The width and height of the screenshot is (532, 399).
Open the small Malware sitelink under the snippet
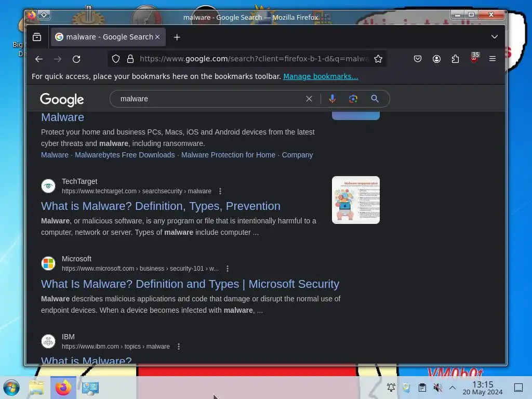[55, 155]
